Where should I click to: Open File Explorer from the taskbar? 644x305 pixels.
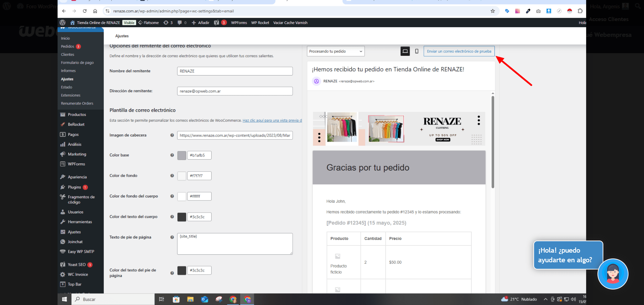pos(190,299)
